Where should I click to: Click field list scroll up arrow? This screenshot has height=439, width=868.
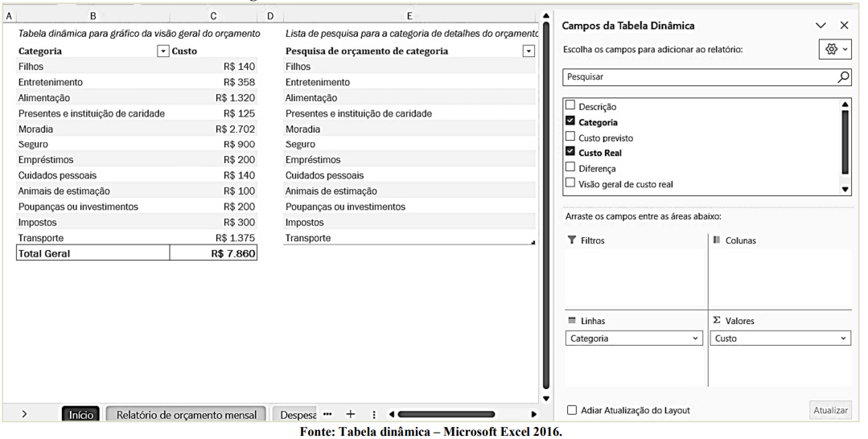coord(845,104)
